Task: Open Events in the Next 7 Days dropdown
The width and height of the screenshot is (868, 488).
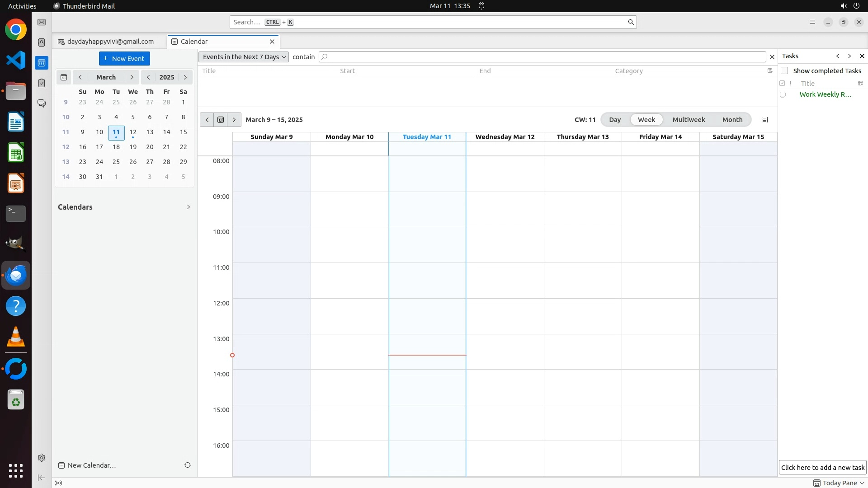Action: [x=244, y=57]
